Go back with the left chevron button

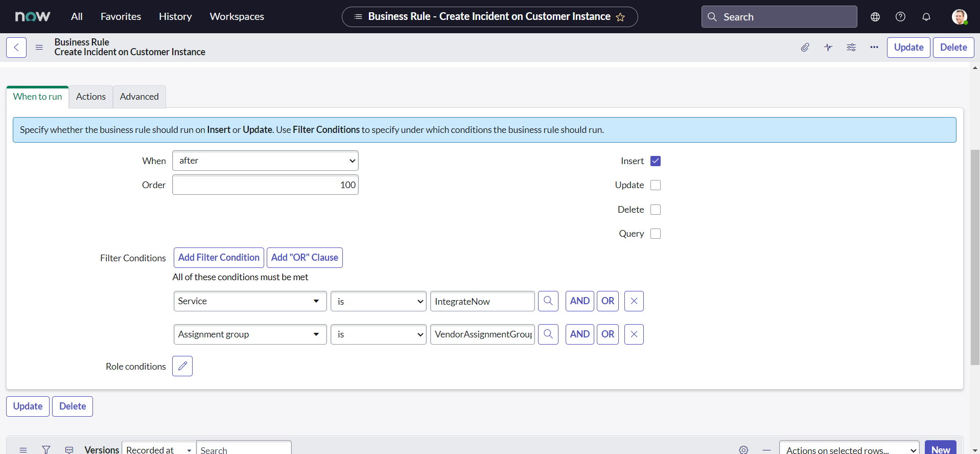tap(16, 48)
